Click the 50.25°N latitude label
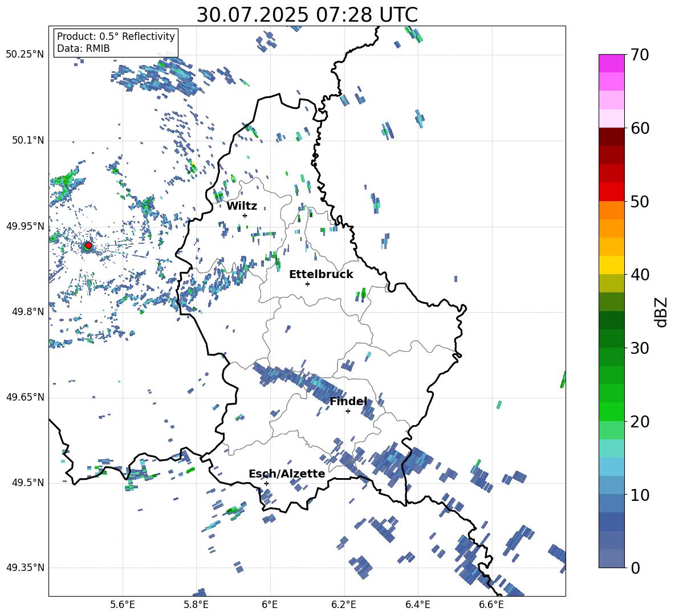The image size is (675, 616). (x=25, y=55)
